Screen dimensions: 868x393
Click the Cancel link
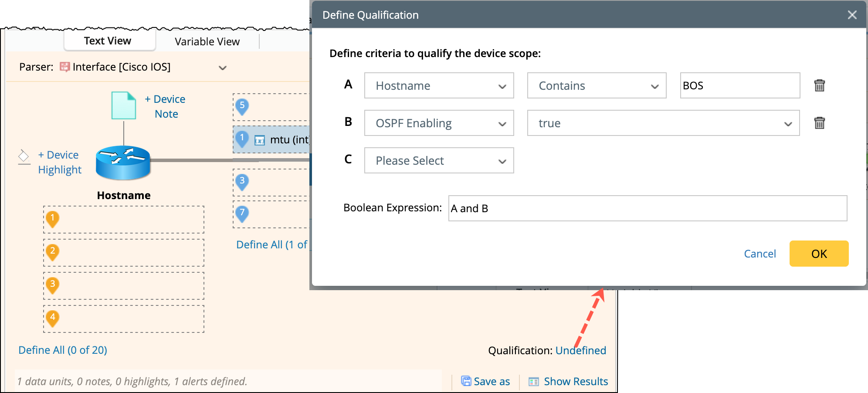tap(759, 254)
